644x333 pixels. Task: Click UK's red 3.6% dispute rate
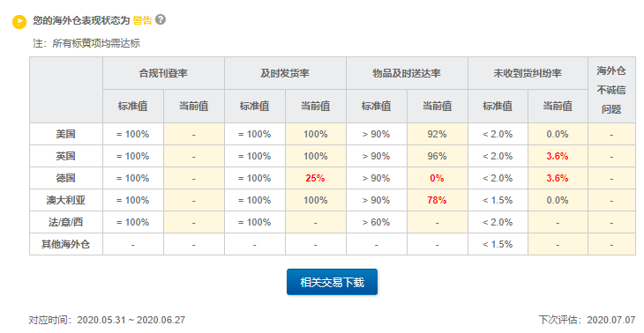(x=558, y=156)
